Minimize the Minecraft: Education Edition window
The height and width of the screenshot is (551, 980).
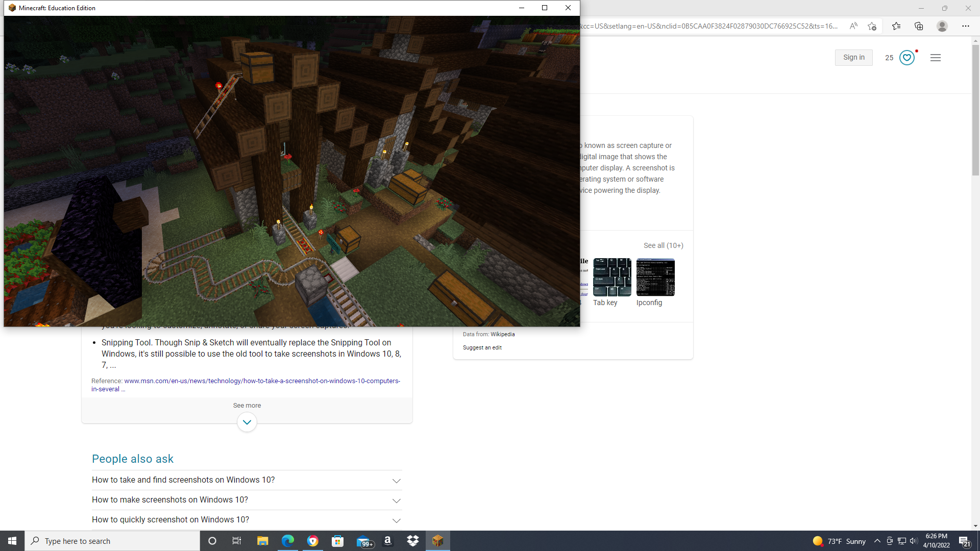tap(521, 8)
